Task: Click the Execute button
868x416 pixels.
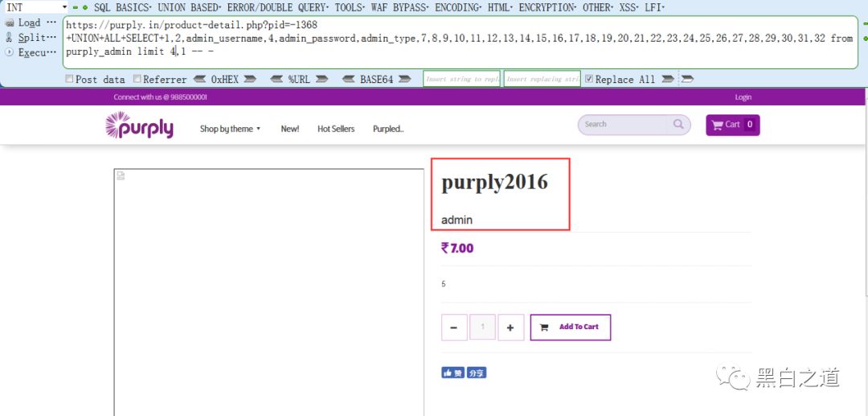Action: pyautogui.click(x=31, y=52)
